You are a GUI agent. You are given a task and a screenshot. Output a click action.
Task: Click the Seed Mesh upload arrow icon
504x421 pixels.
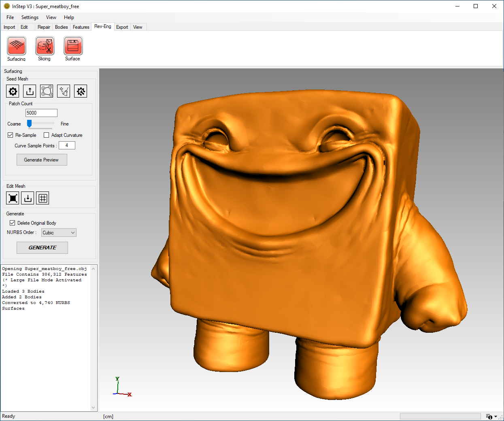pos(30,91)
